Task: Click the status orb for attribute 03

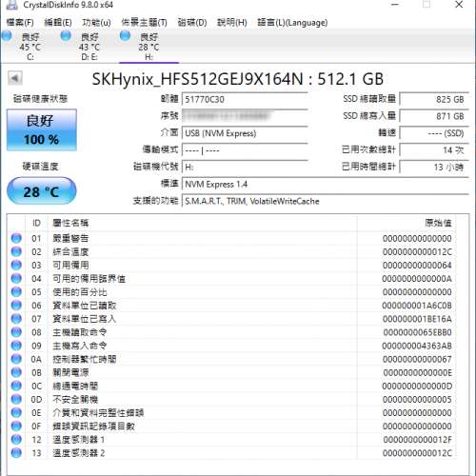Action: click(x=16, y=265)
